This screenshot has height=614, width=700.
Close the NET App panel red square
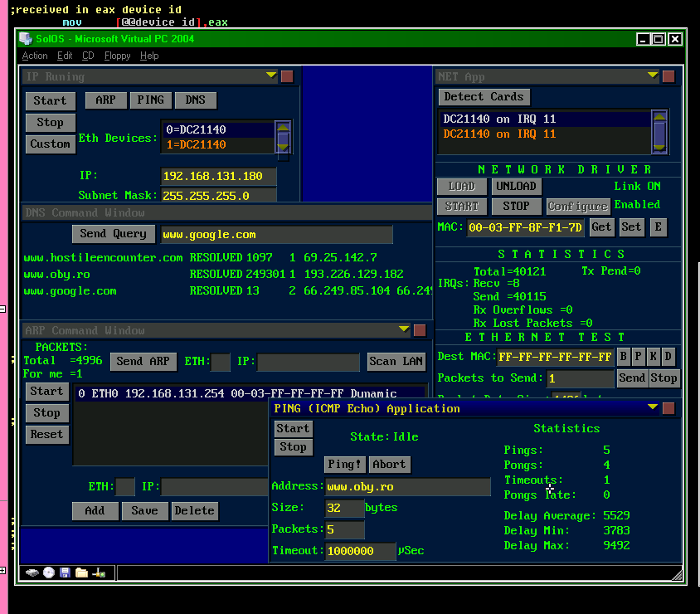pos(668,76)
